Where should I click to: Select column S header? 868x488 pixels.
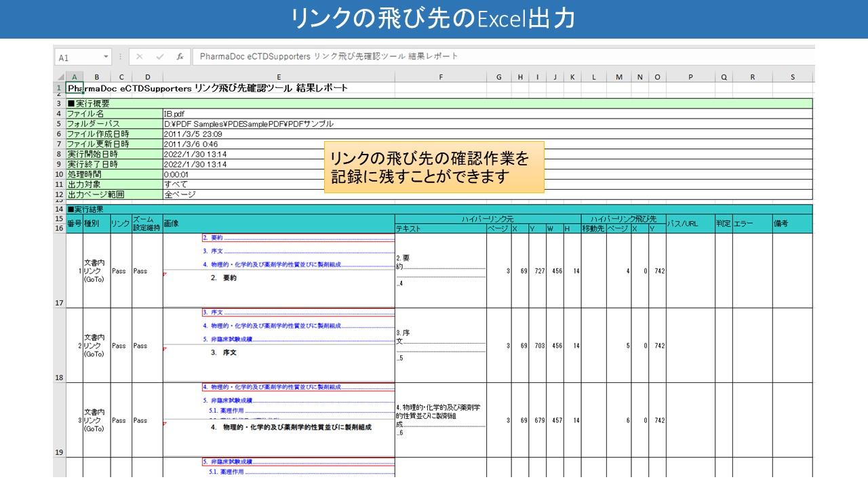pyautogui.click(x=792, y=77)
